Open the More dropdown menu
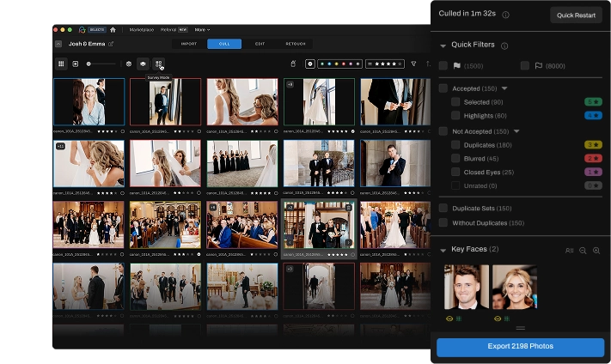 pos(202,29)
